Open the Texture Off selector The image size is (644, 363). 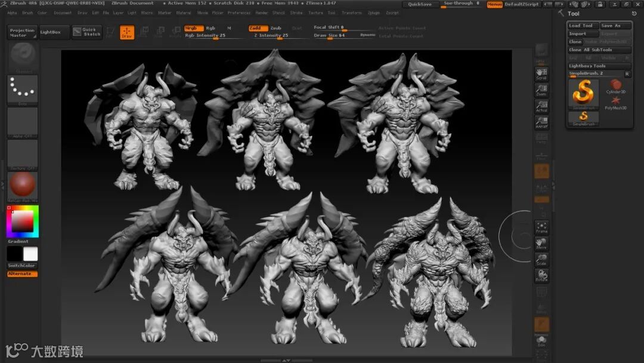[23, 155]
